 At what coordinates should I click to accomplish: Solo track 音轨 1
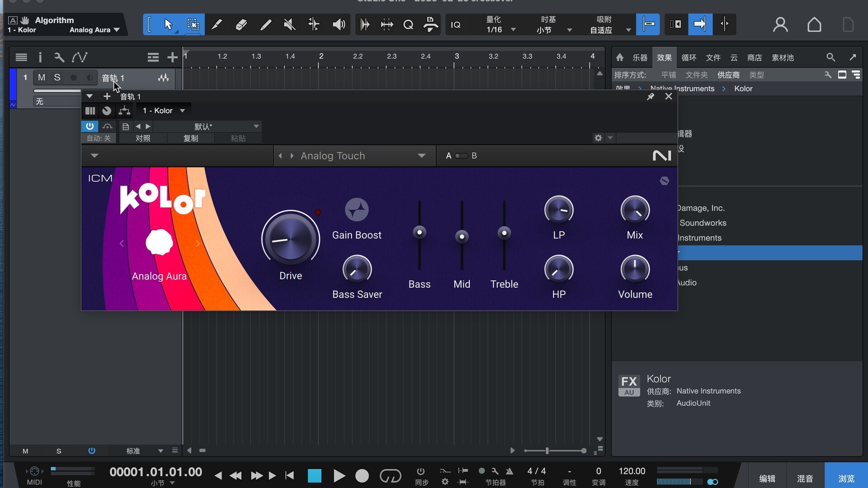coord(57,78)
